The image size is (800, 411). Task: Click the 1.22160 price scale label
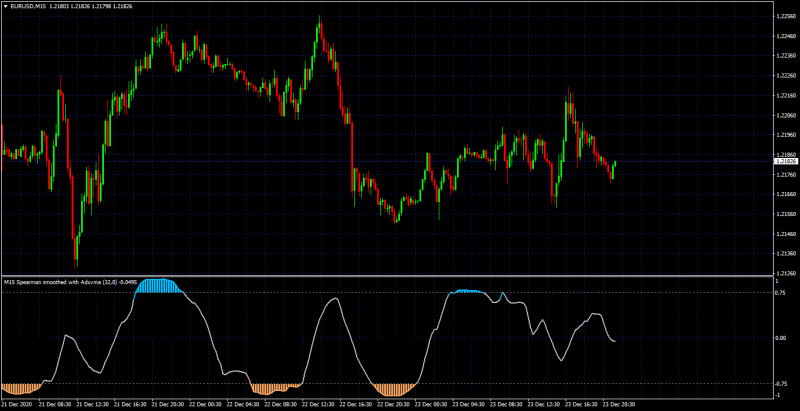coord(784,95)
